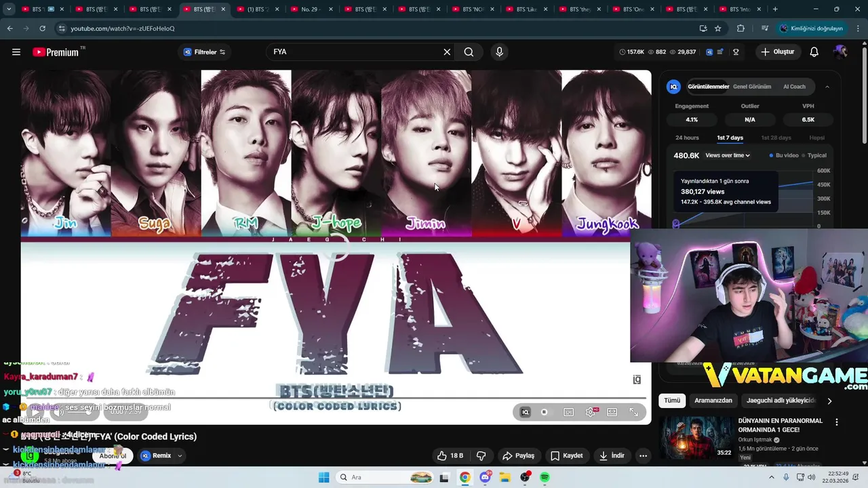This screenshot has height=488, width=868.
Task: Subscribe with the Abone ol button
Action: (x=113, y=456)
